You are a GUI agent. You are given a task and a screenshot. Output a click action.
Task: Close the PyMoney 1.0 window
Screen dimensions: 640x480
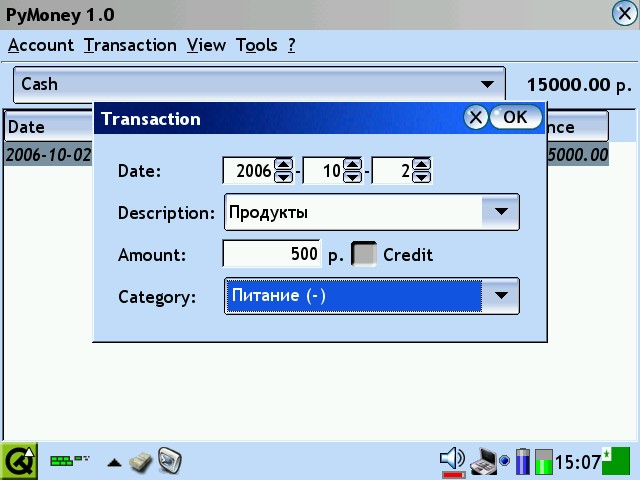[x=624, y=13]
